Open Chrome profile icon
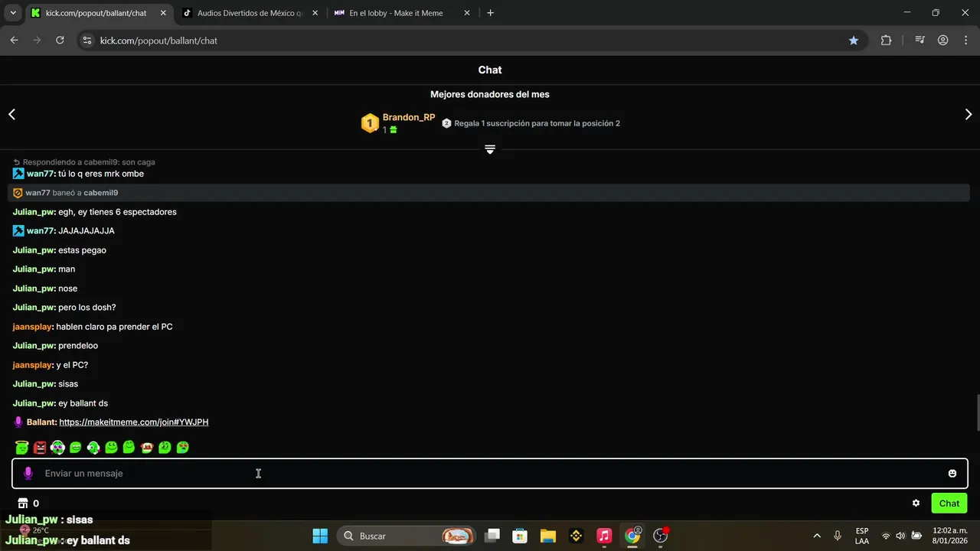 943,41
